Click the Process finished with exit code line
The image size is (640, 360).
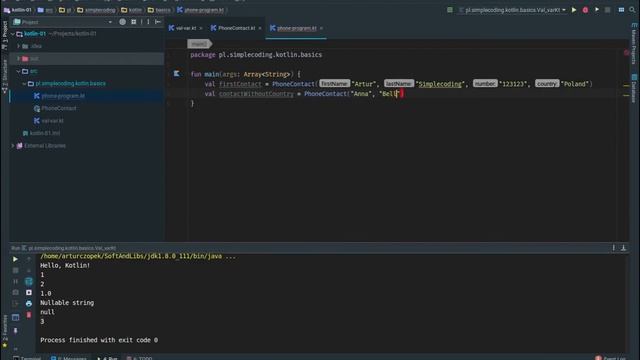click(x=99, y=340)
